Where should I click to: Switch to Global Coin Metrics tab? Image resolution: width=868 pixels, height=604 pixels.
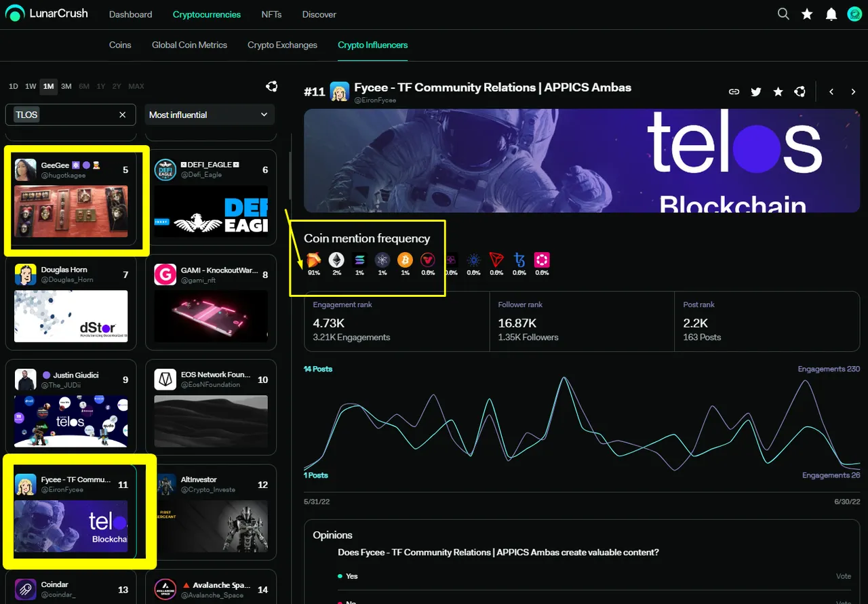click(x=189, y=45)
